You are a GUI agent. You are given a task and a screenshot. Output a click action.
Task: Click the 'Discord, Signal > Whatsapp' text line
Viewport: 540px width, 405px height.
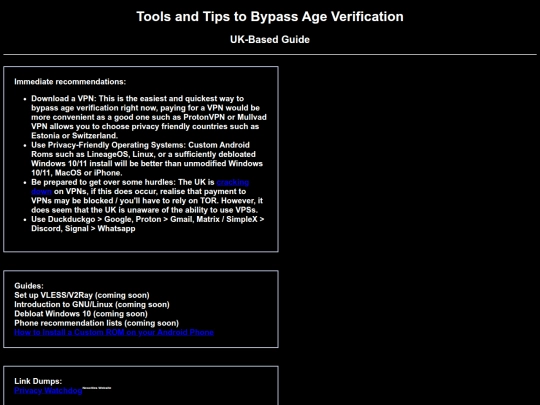[x=83, y=229]
